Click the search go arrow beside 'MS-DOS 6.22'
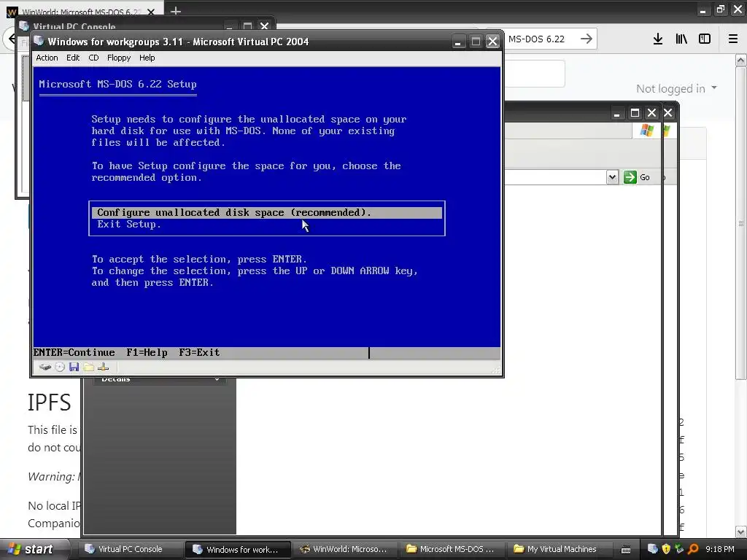This screenshot has height=560, width=747. [x=587, y=39]
